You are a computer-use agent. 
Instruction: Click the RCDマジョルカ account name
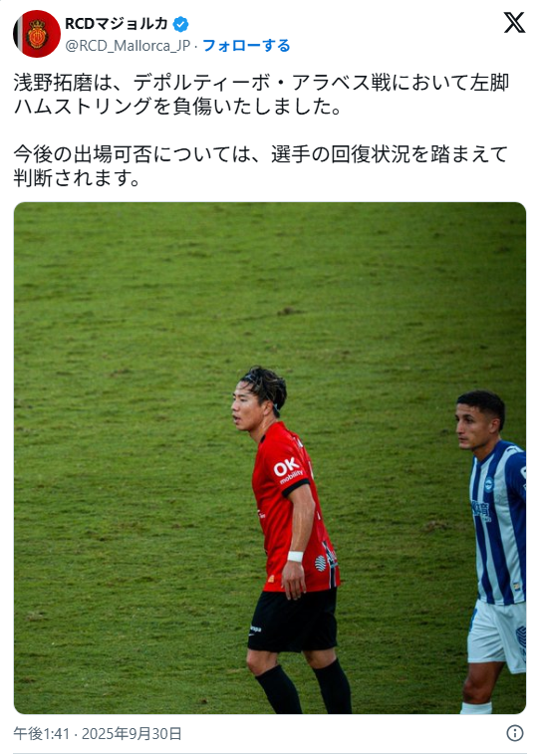[x=117, y=24]
